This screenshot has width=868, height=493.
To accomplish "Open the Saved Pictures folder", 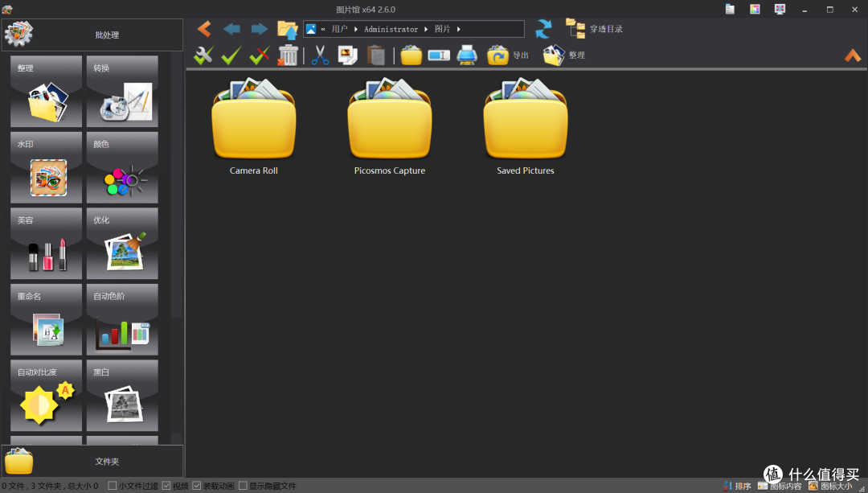I will pos(526,127).
